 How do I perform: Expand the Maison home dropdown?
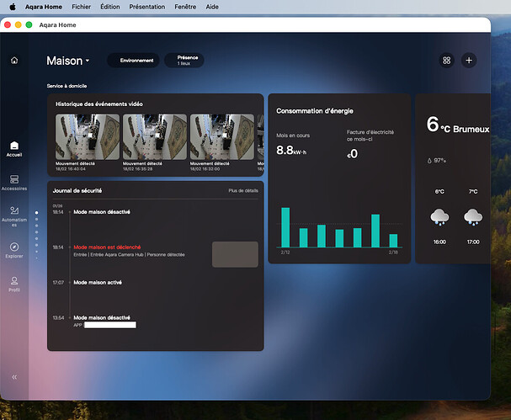pyautogui.click(x=68, y=61)
